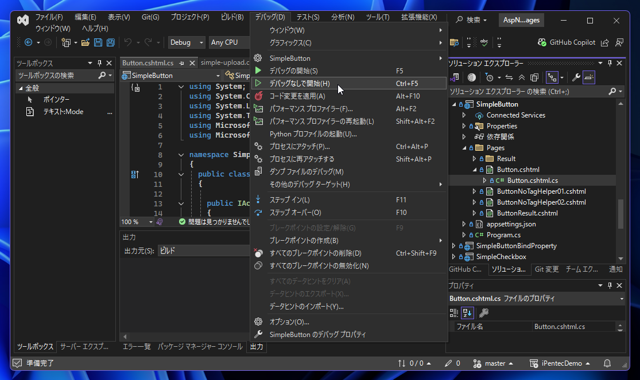Click the iPentecDemo repository button in status bar

coord(560,363)
